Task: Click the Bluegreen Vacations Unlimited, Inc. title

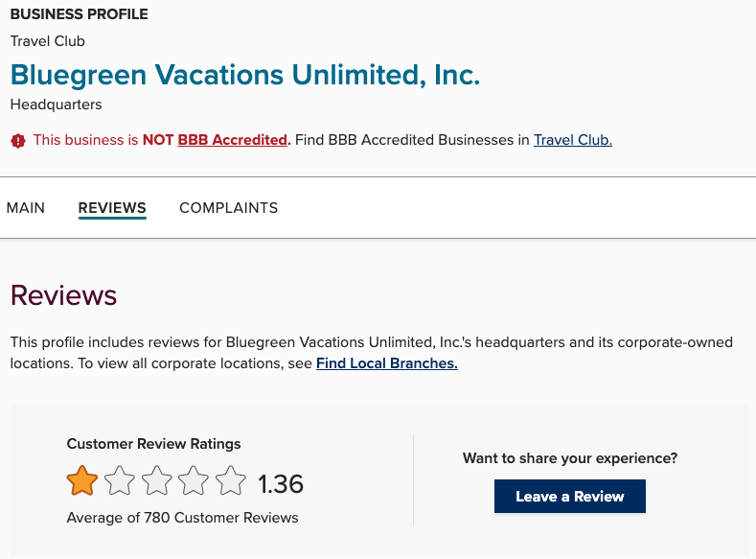Action: pyautogui.click(x=245, y=75)
